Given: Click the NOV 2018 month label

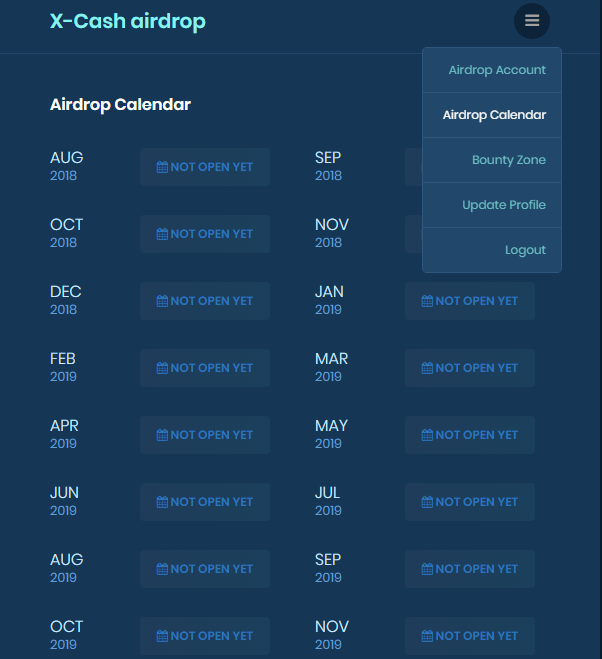Looking at the screenshot, I should pyautogui.click(x=332, y=233).
